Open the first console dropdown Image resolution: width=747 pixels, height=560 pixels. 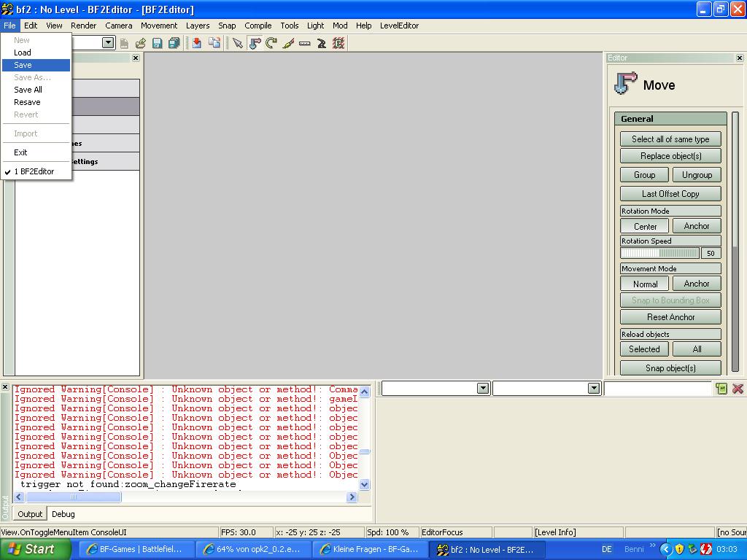coord(483,389)
